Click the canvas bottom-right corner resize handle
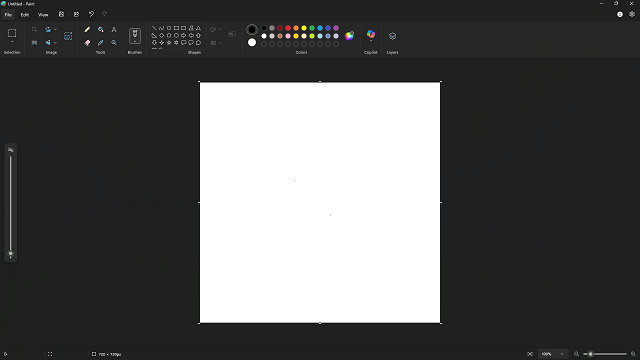The height and width of the screenshot is (360, 640). point(441,323)
